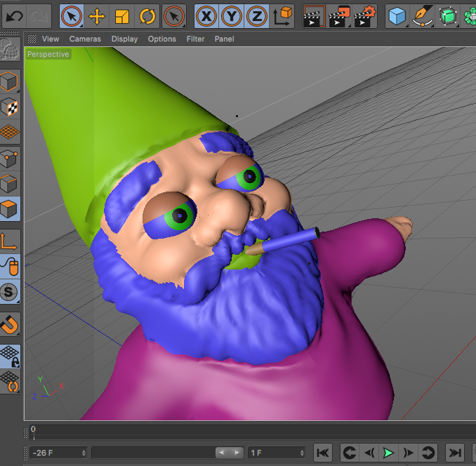The width and height of the screenshot is (476, 466).
Task: Select the Scale tool
Action: click(122, 15)
